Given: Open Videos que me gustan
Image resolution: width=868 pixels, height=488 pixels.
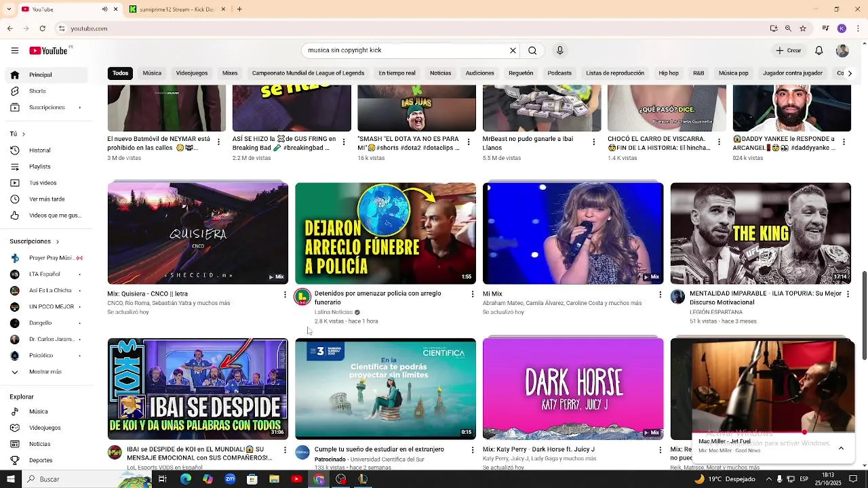Looking at the screenshot, I should [55, 216].
